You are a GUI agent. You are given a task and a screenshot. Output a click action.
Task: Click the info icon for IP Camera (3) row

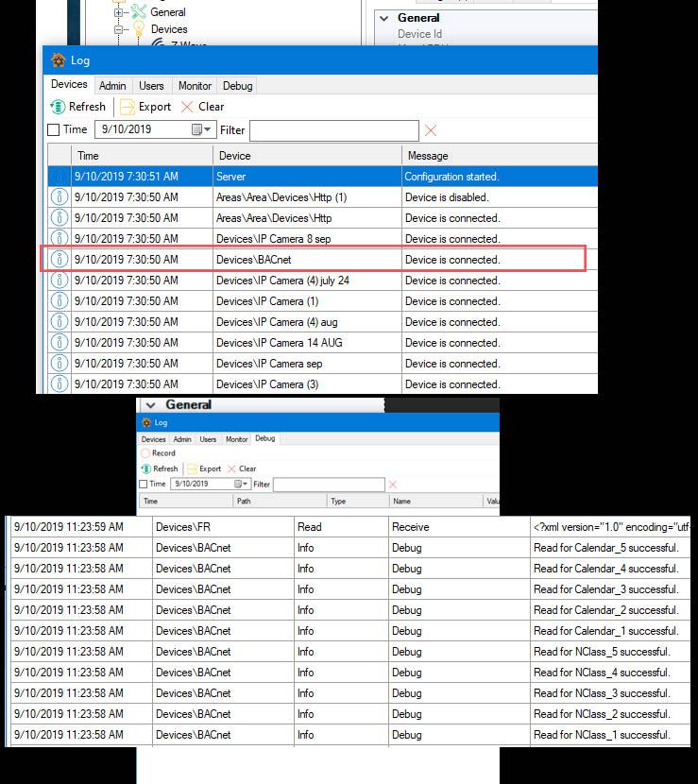click(59, 384)
